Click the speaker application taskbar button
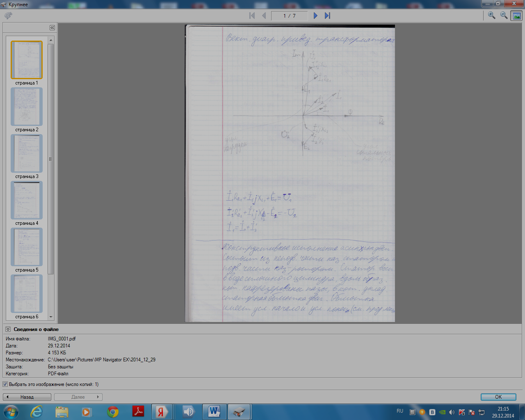Viewport: 525px width, 420px height. click(x=188, y=412)
